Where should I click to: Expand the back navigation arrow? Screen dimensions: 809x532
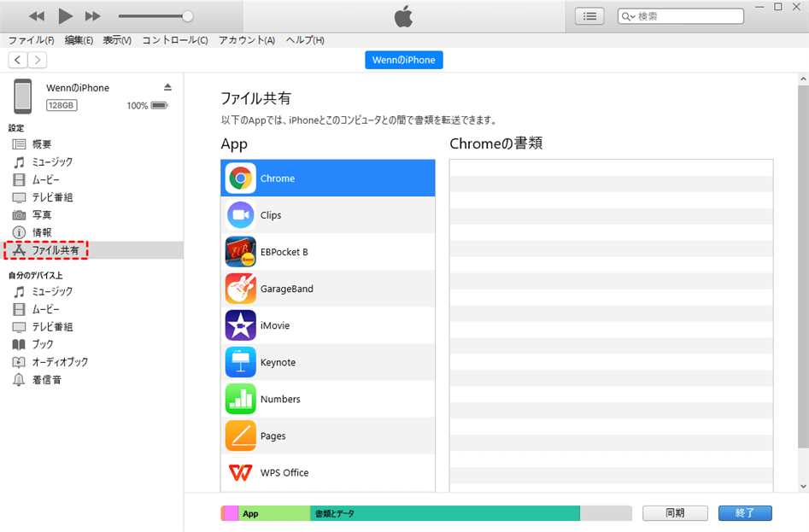[x=17, y=60]
